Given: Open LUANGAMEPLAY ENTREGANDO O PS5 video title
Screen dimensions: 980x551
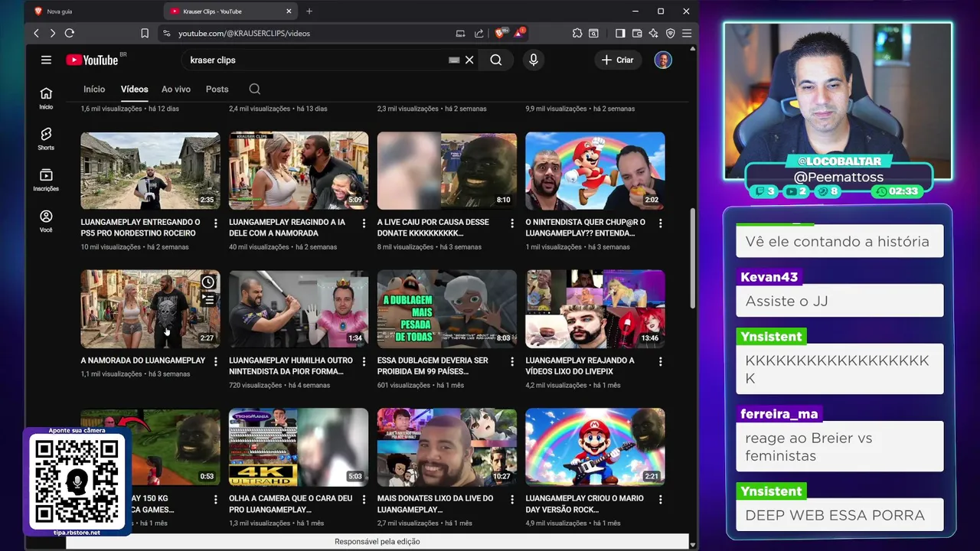Looking at the screenshot, I should (x=141, y=227).
